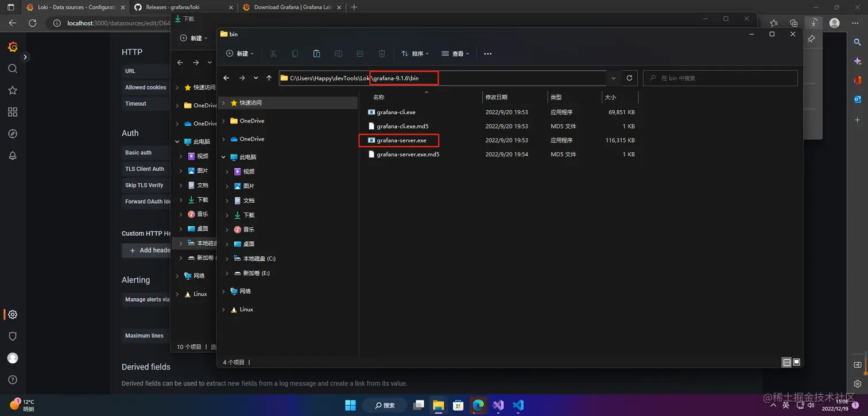
Task: Switch to details view icon in status bar
Action: click(x=786, y=362)
